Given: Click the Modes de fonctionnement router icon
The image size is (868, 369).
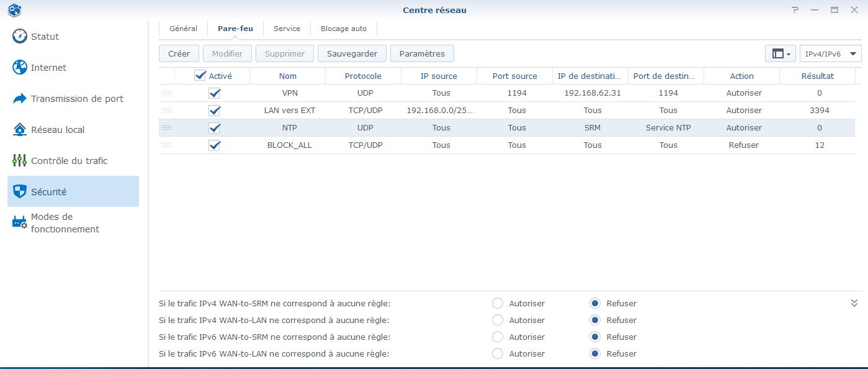Looking at the screenshot, I should pyautogui.click(x=20, y=222).
